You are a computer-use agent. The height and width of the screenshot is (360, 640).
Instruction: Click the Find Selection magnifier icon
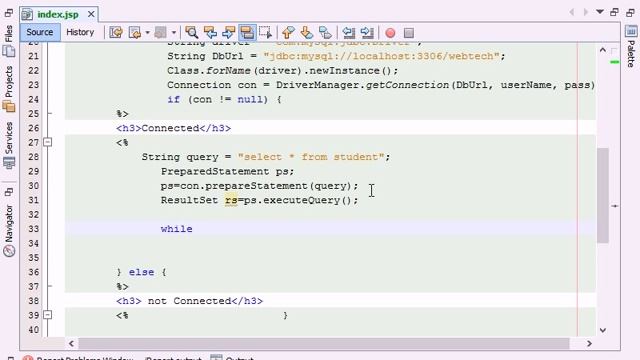coord(191,32)
